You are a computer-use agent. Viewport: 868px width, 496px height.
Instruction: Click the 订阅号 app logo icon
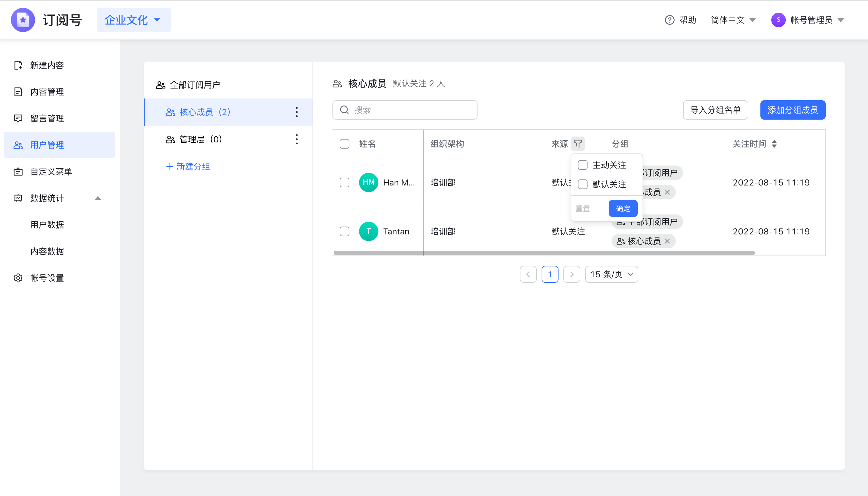(x=23, y=20)
